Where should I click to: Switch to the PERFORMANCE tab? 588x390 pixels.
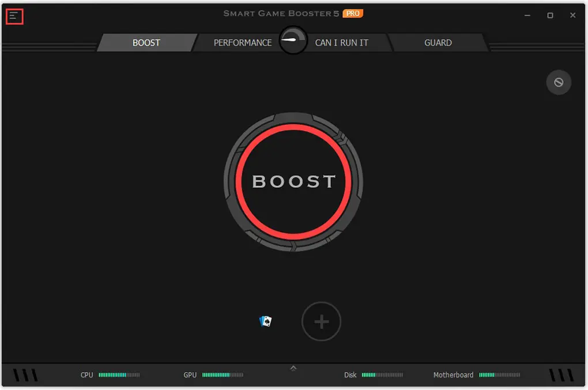(243, 42)
